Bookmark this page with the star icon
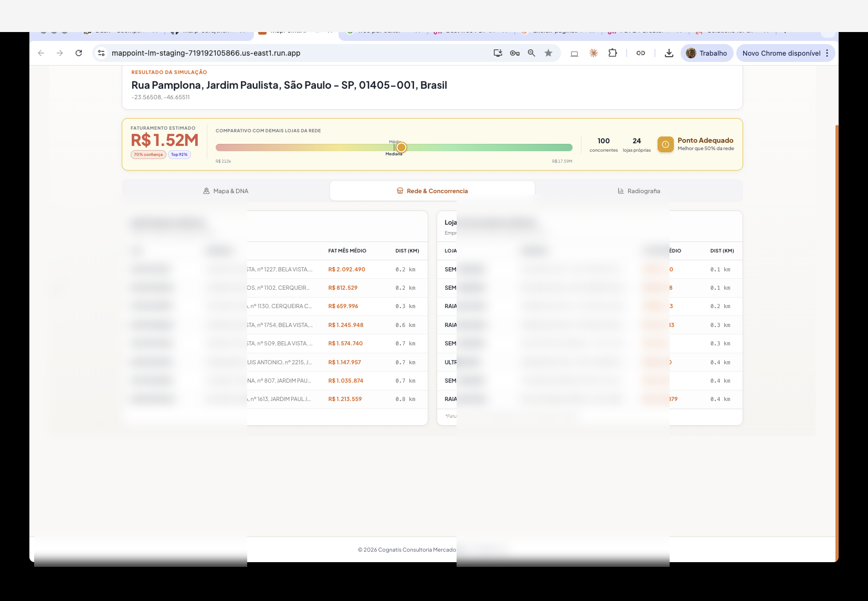This screenshot has width=868, height=601. coord(548,53)
